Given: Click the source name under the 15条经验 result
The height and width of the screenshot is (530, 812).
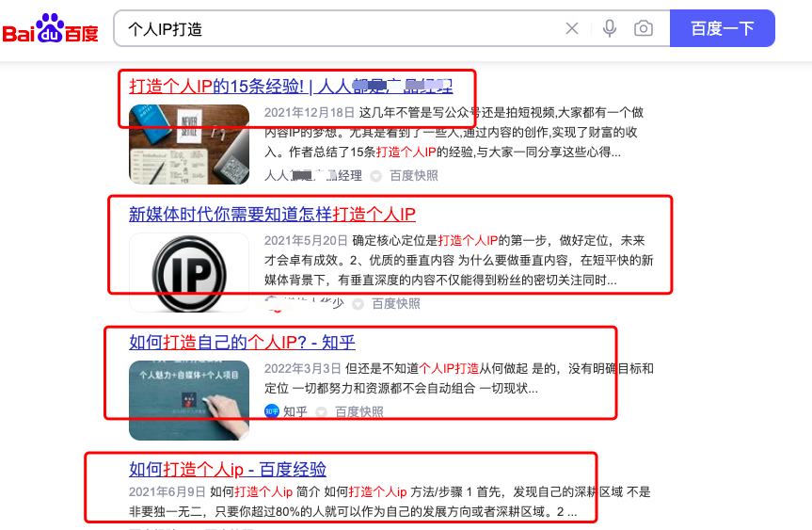Looking at the screenshot, I should [x=313, y=176].
